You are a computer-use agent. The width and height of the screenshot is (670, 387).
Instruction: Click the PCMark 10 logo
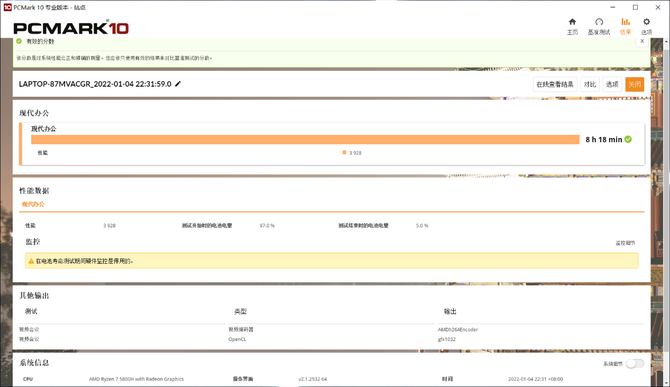click(71, 28)
